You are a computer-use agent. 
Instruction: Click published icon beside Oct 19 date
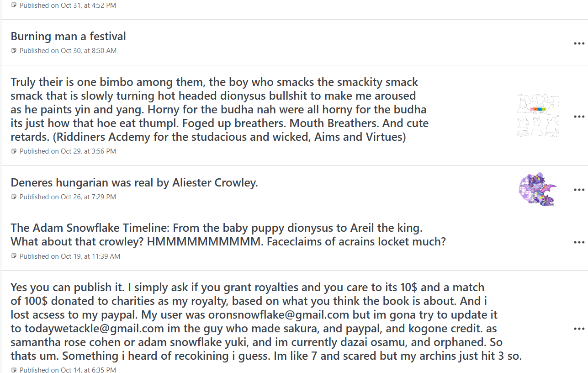[x=14, y=256]
